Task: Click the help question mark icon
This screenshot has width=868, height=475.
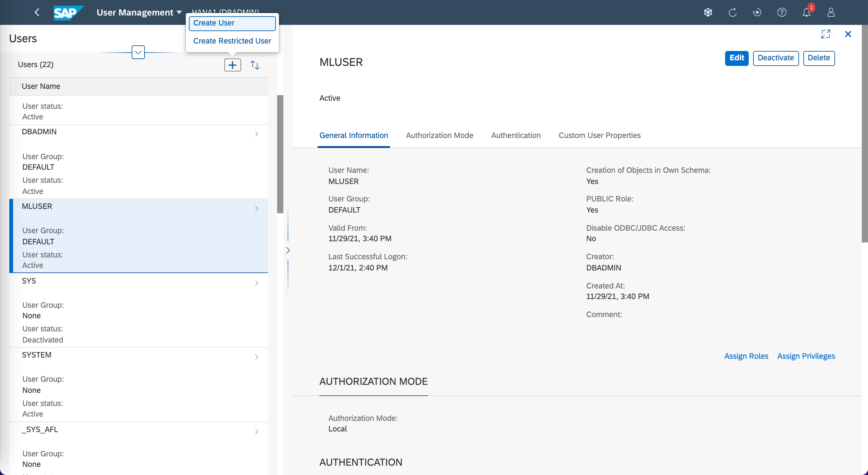Action: 781,12
